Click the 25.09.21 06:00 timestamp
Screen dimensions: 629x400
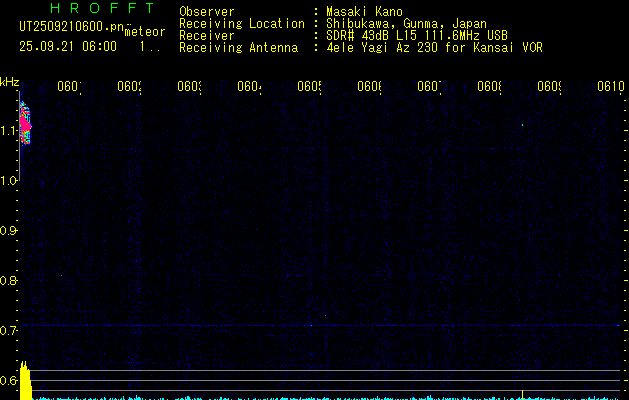(68, 46)
